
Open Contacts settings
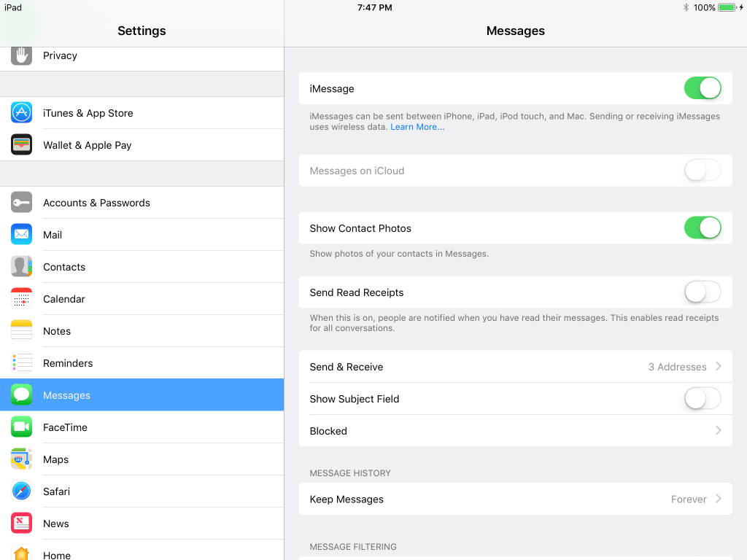pos(142,267)
